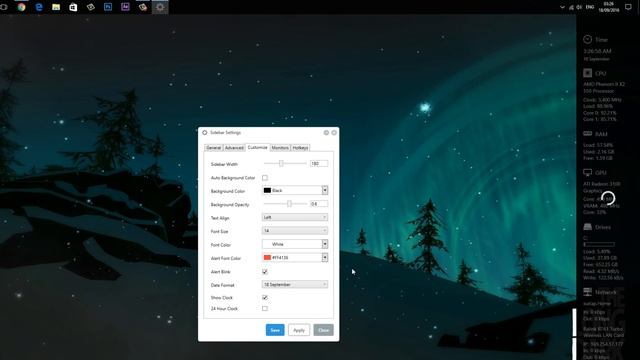Click the black Background Color swatch
The width and height of the screenshot is (640, 360).
[x=267, y=190]
